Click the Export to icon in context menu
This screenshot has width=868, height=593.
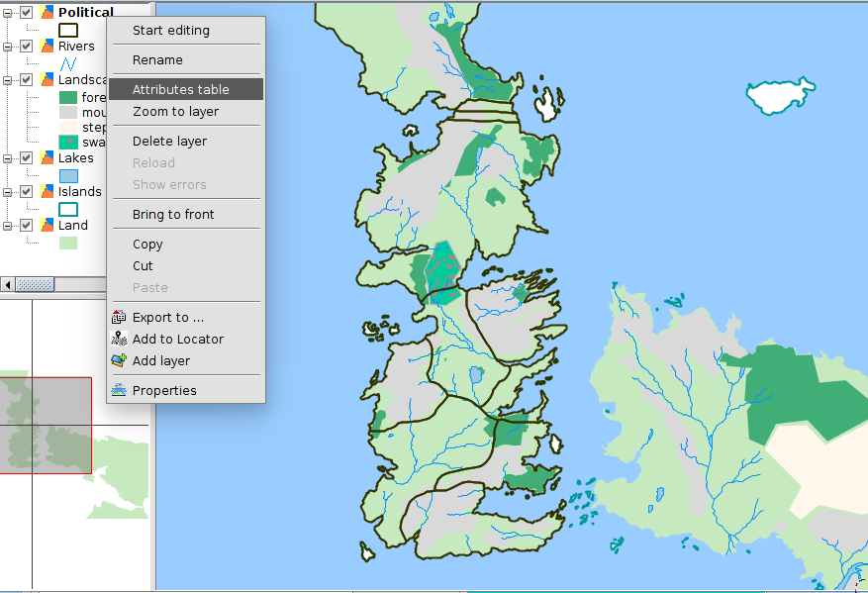(x=119, y=318)
